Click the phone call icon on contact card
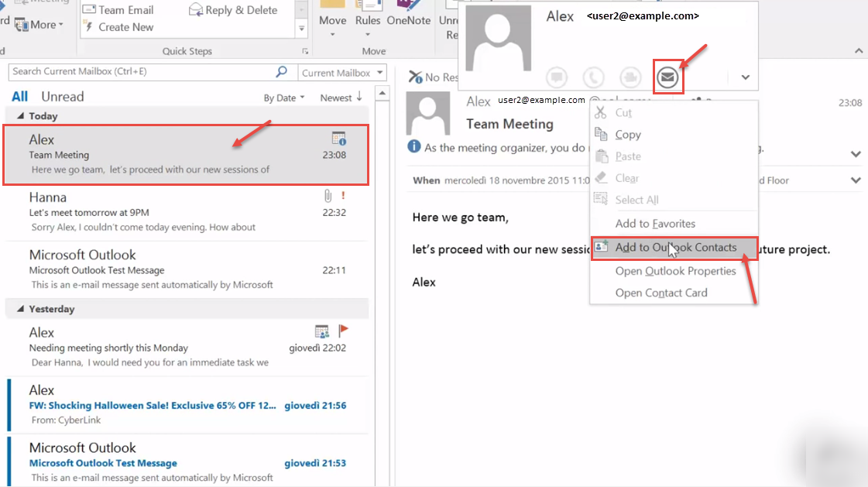The height and width of the screenshot is (487, 868). coord(593,77)
